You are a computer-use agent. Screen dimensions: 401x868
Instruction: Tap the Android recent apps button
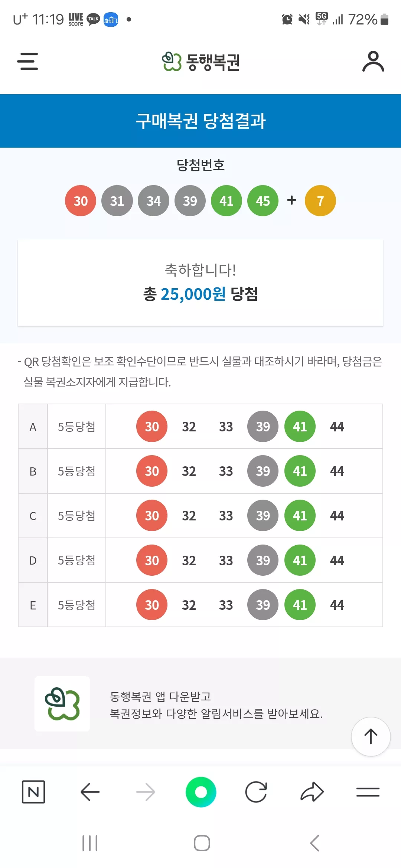pos(90,843)
